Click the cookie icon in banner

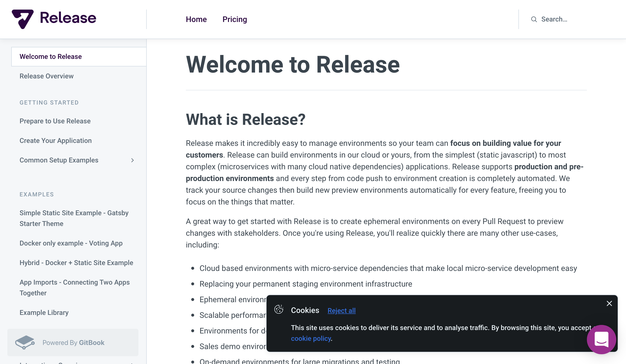point(279,309)
